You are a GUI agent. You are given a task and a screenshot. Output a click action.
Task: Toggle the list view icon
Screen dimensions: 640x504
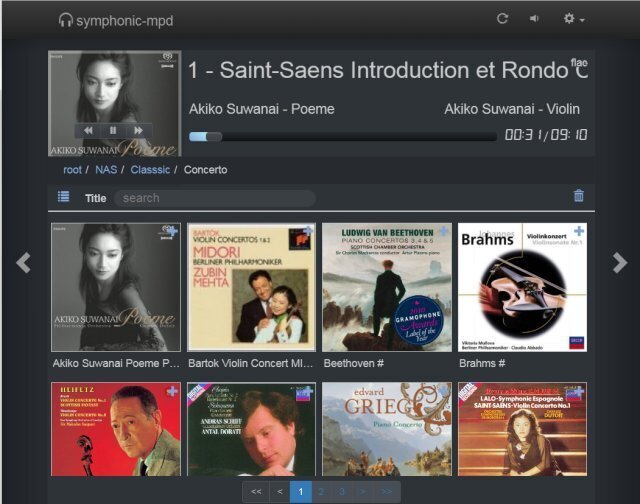(x=63, y=197)
